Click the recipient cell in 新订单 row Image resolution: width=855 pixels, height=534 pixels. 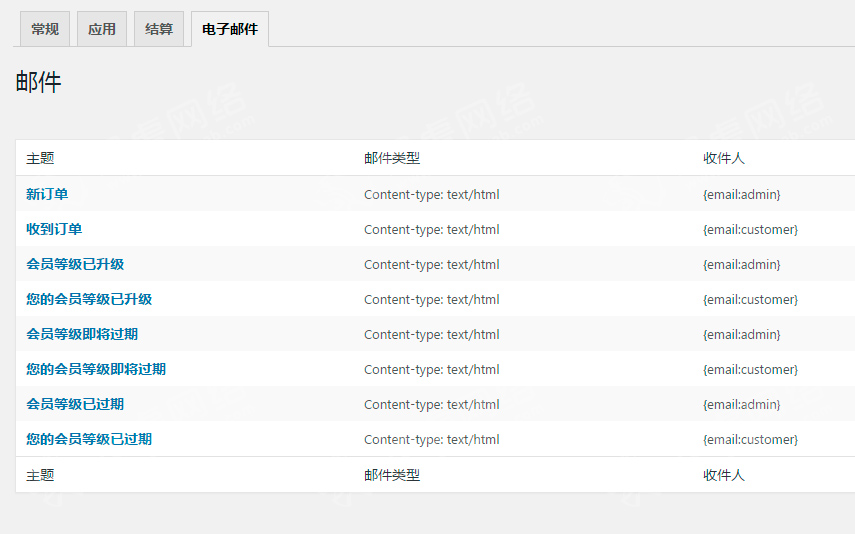[742, 194]
